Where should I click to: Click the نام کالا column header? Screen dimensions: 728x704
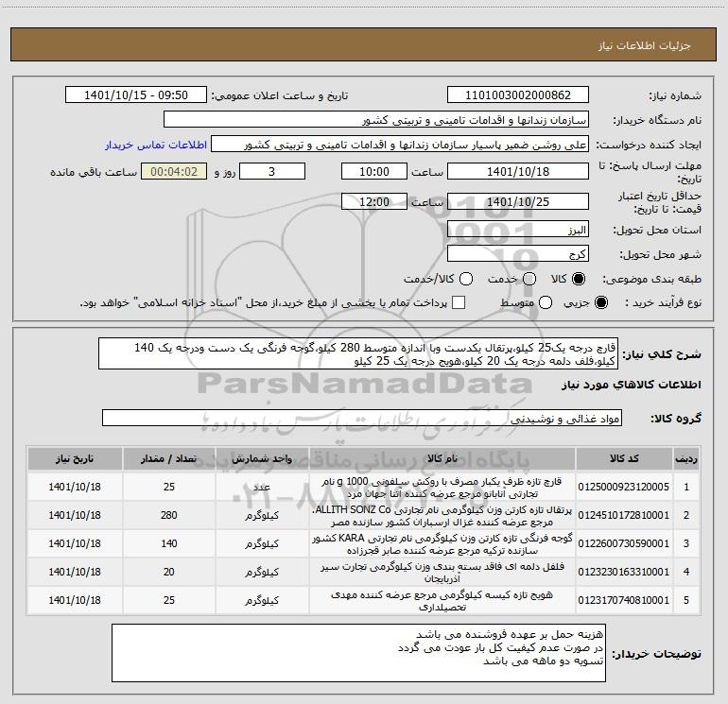pyautogui.click(x=442, y=458)
